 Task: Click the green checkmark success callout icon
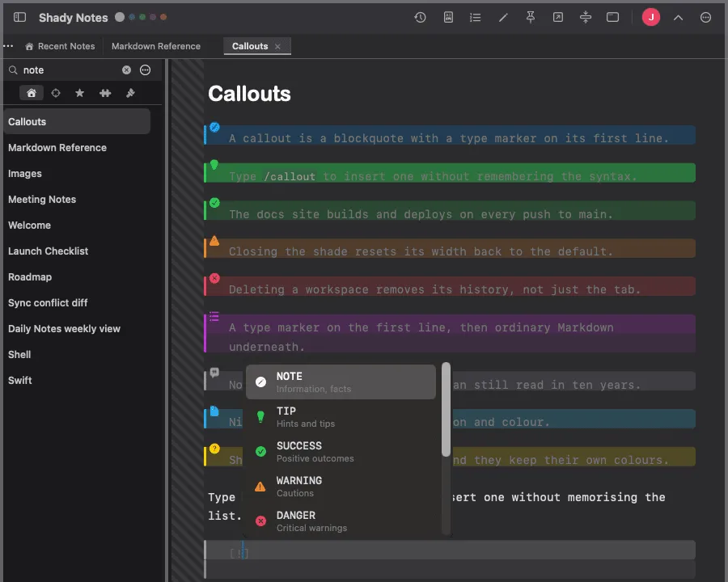tap(214, 203)
